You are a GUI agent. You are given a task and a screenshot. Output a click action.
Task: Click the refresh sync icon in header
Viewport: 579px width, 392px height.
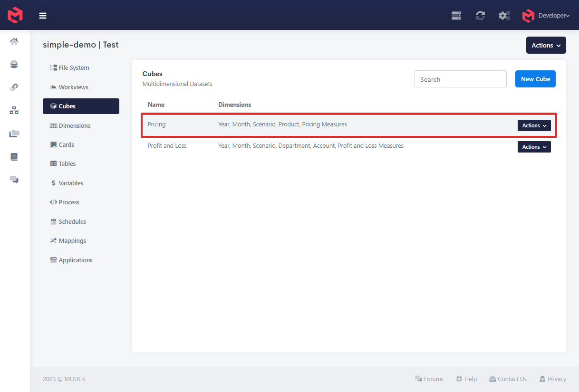(480, 15)
